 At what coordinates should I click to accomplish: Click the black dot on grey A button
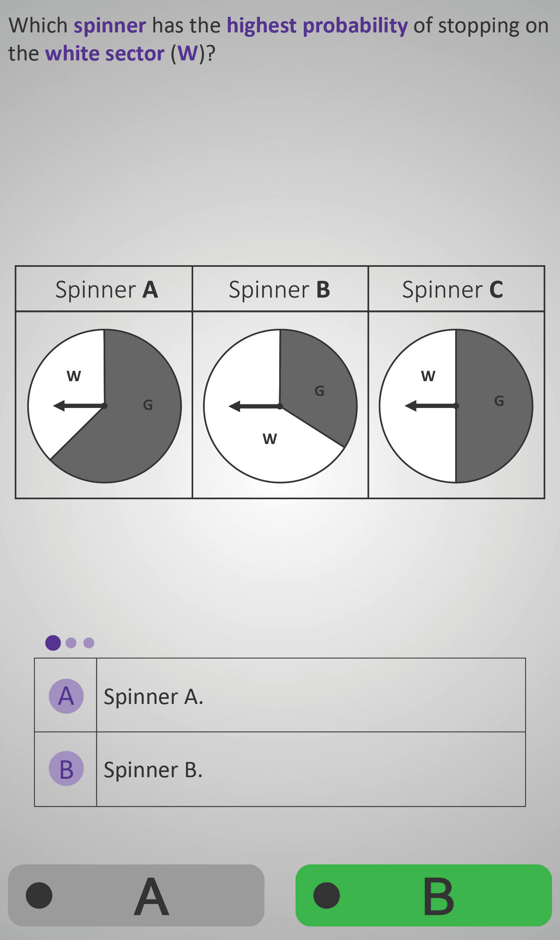click(x=39, y=895)
